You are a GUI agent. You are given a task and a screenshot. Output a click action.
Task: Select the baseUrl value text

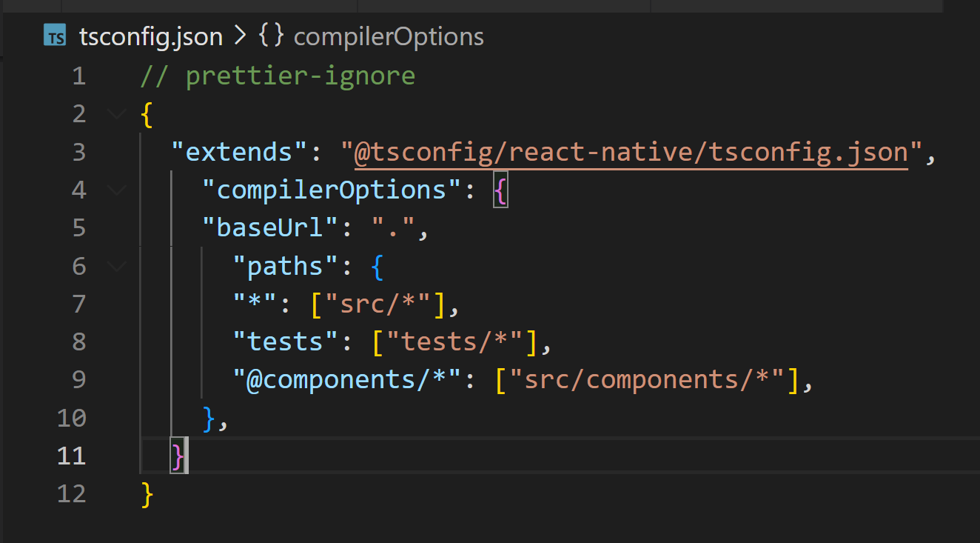395,227
